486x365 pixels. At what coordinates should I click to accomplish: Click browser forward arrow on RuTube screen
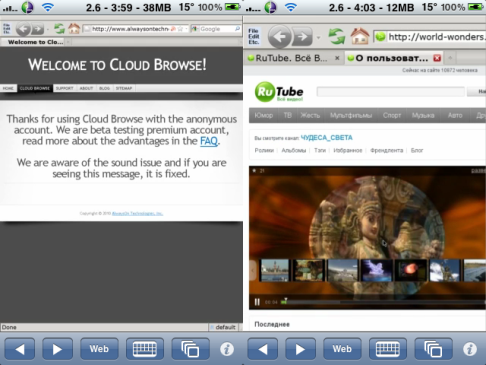click(302, 37)
